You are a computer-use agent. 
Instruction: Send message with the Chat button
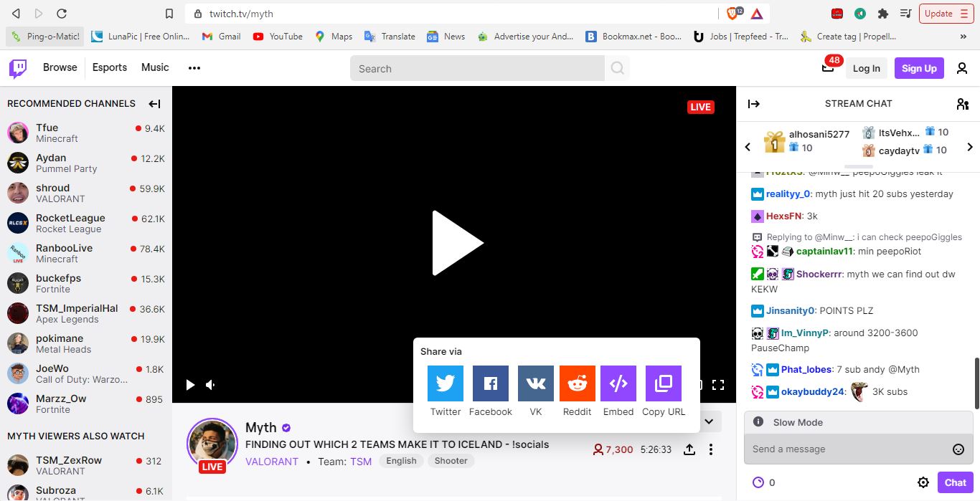[955, 482]
